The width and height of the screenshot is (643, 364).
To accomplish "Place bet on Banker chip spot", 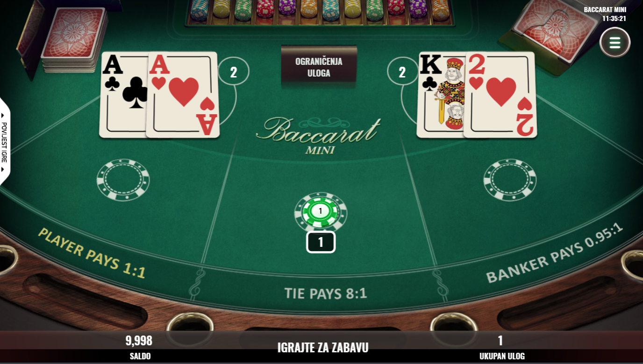I will pos(510,180).
